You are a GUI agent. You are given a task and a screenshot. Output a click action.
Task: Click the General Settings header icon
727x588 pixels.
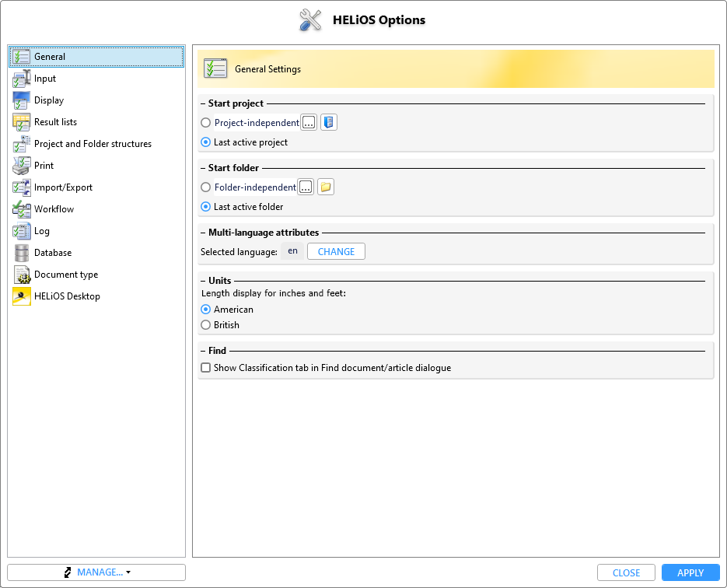click(x=215, y=68)
